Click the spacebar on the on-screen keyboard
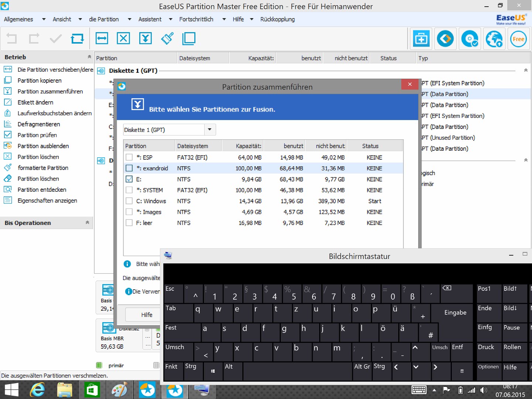 298,371
